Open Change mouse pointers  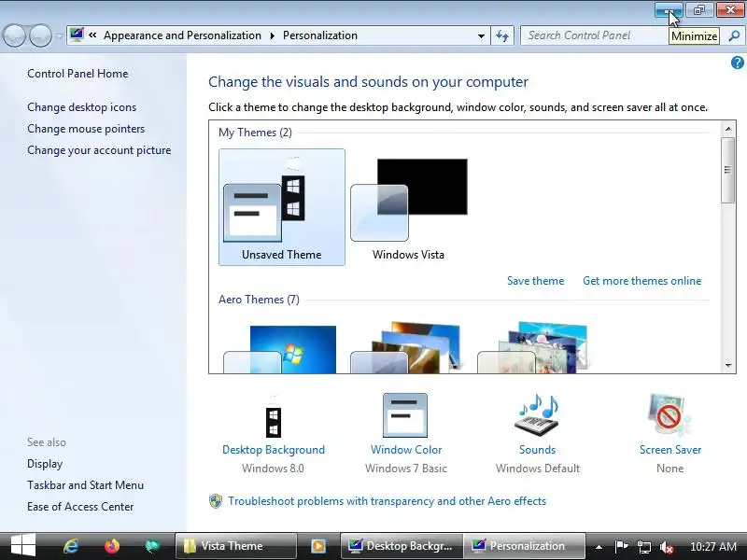click(86, 129)
